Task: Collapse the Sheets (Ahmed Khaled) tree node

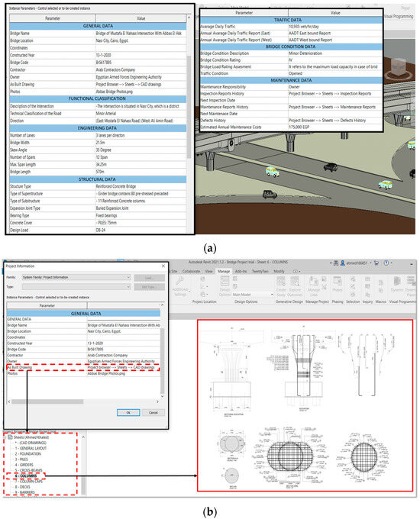Action: (5, 437)
